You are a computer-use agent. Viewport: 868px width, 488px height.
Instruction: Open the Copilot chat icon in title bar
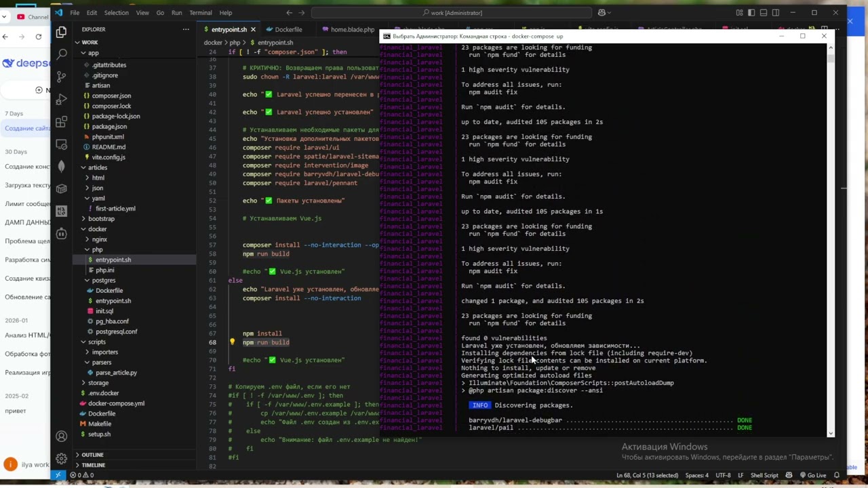(x=601, y=12)
